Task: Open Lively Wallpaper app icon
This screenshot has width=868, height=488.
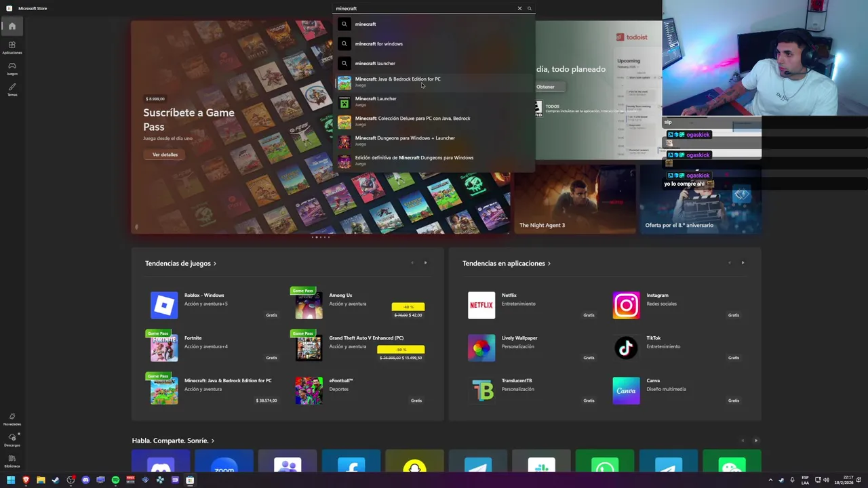Action: click(481, 348)
